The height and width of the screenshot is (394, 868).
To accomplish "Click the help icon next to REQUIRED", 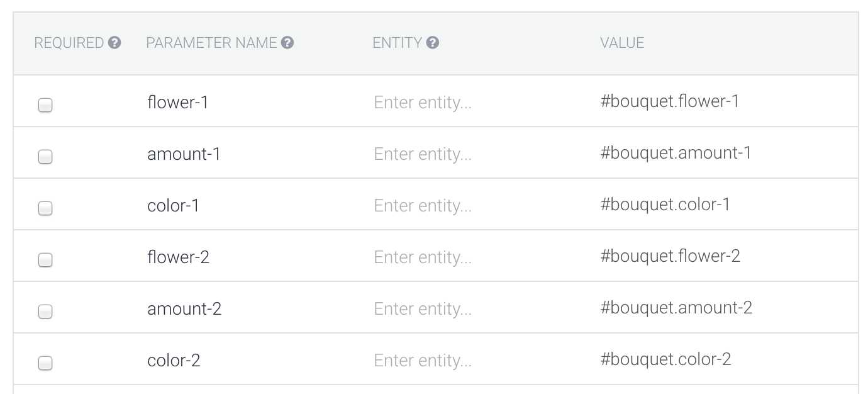I will coord(114,43).
